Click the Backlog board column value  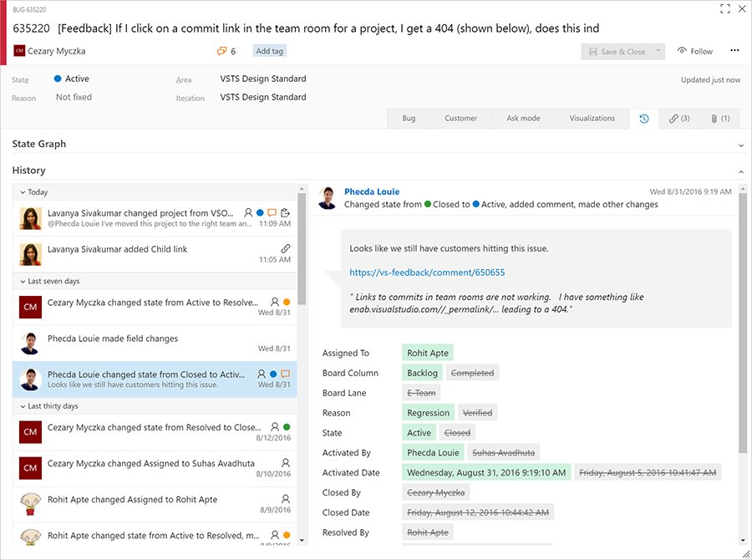click(x=422, y=373)
